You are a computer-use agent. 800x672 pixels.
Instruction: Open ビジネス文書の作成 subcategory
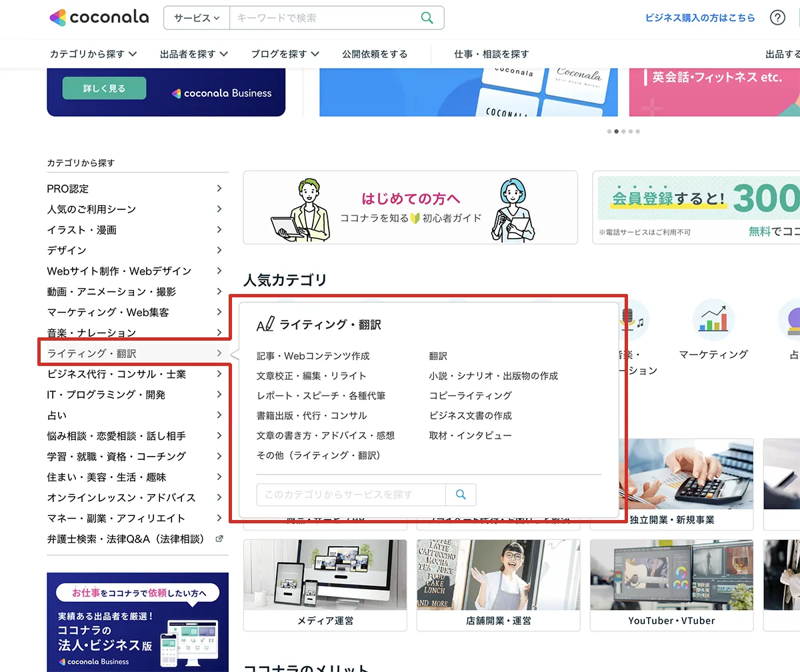(471, 416)
